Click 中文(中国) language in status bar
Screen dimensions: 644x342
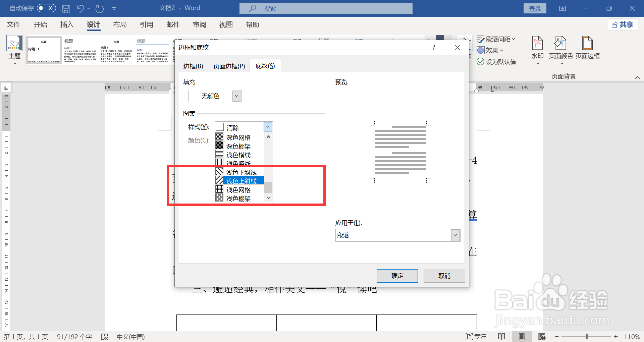(x=130, y=337)
